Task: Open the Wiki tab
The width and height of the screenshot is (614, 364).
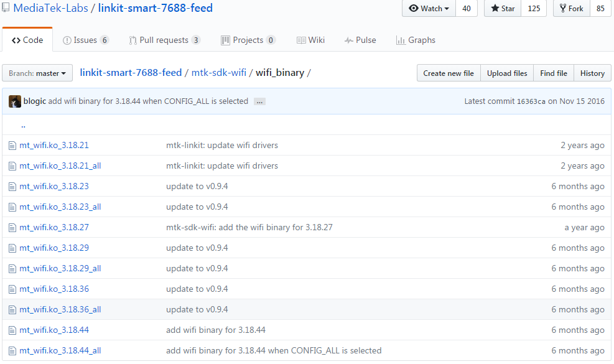Action: tap(310, 40)
